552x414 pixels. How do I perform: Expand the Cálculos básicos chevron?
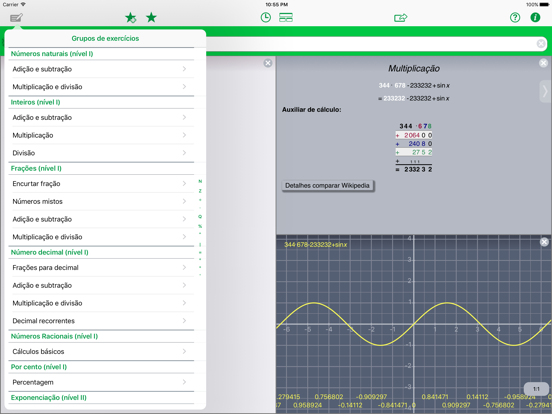click(184, 351)
